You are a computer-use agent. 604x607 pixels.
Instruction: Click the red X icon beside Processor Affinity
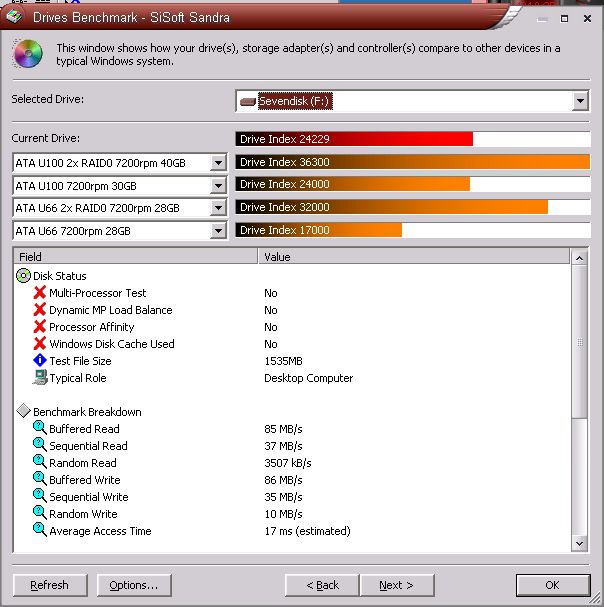point(40,327)
